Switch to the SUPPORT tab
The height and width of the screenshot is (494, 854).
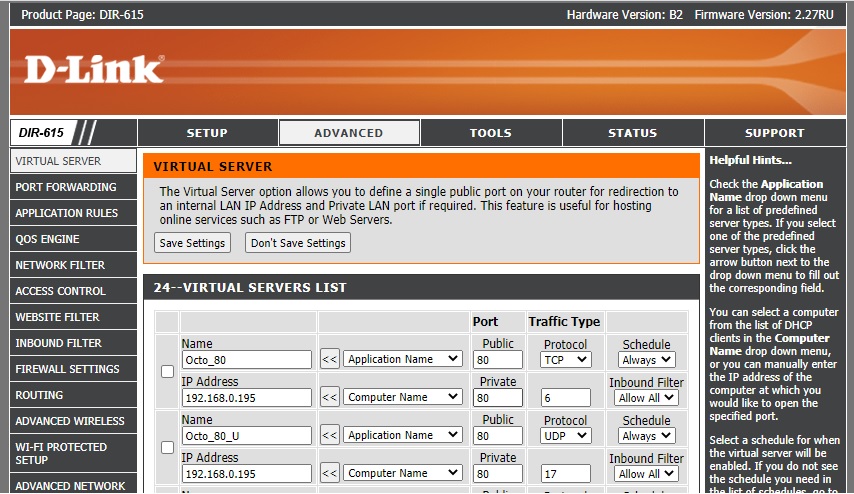(775, 133)
